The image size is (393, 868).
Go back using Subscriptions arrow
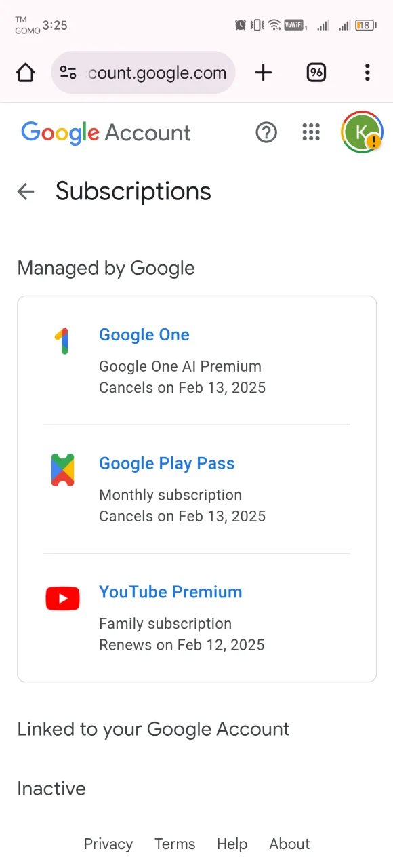coord(26,192)
